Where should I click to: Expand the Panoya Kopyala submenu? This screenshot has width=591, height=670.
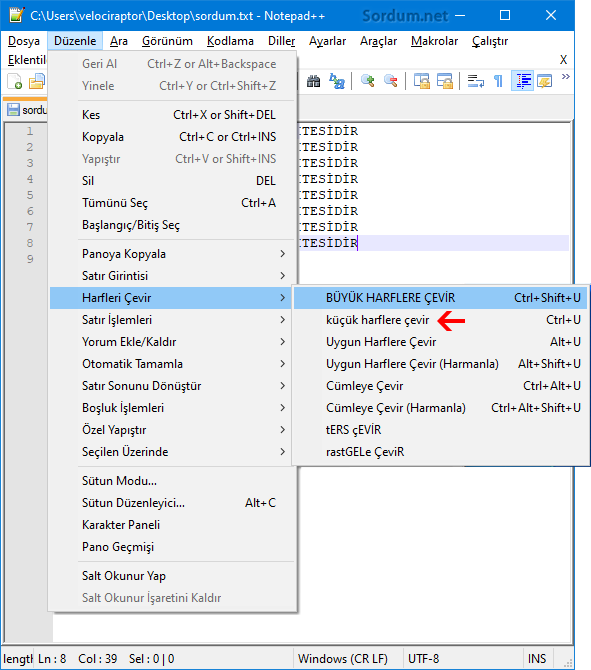tap(173, 254)
